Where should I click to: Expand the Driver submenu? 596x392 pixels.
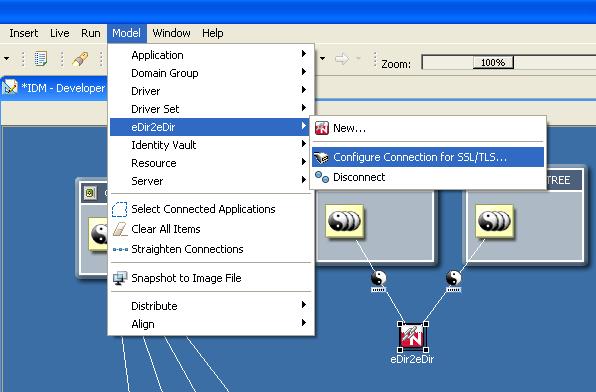point(211,91)
